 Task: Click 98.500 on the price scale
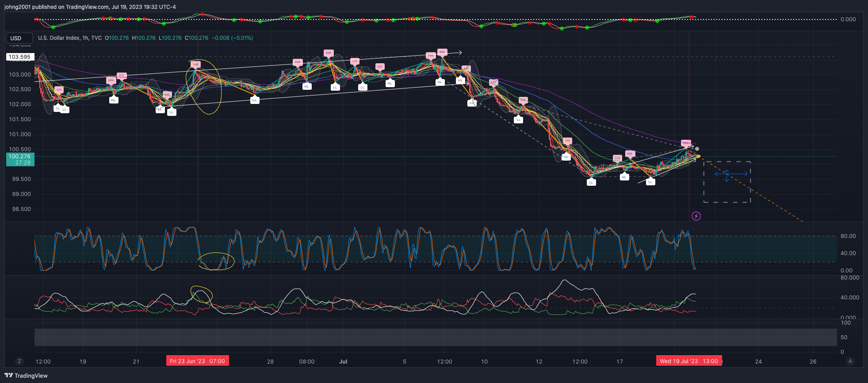(21, 209)
